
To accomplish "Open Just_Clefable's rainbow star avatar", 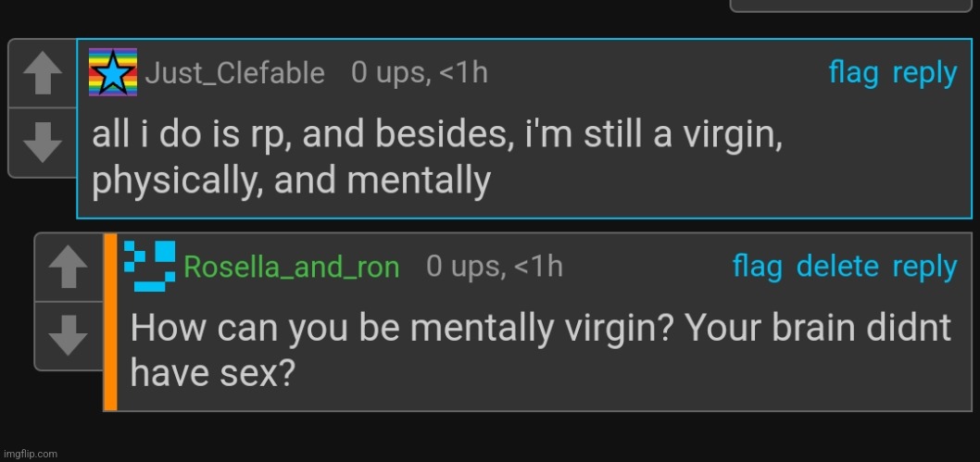I will [x=113, y=72].
